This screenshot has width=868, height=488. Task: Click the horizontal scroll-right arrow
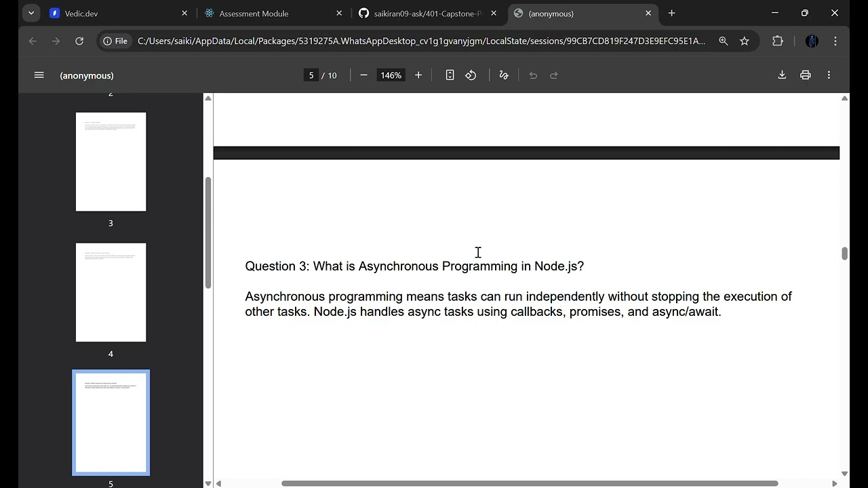835,483
